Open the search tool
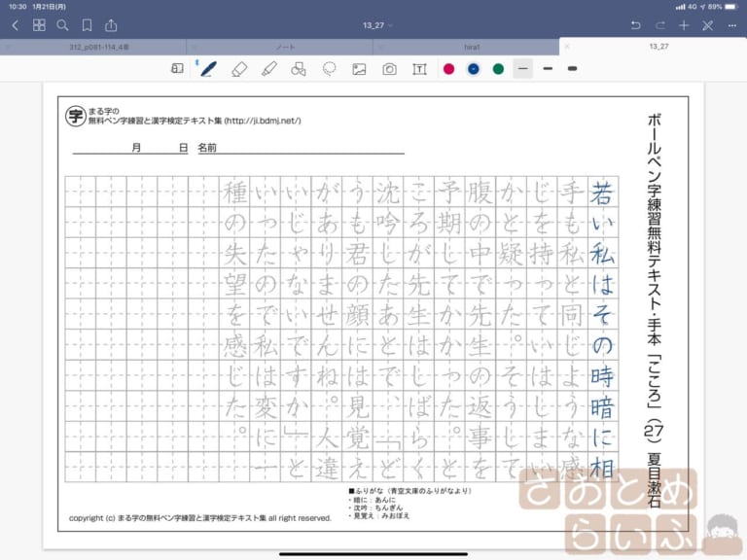The width and height of the screenshot is (747, 560). 62,25
